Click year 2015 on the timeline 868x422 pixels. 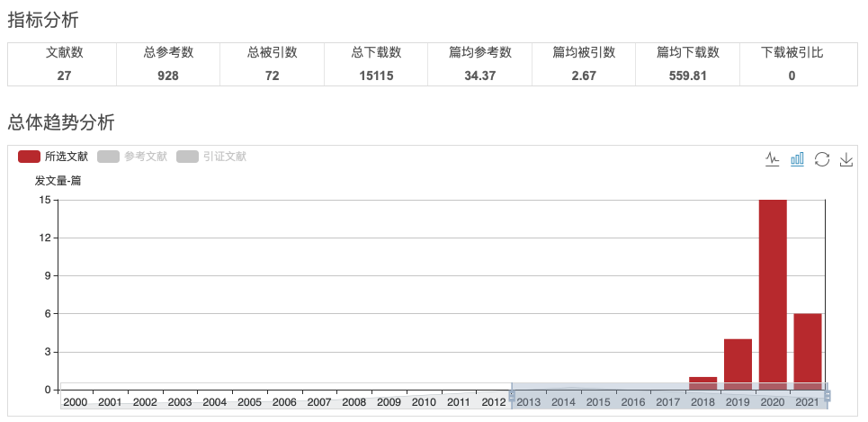598,402
